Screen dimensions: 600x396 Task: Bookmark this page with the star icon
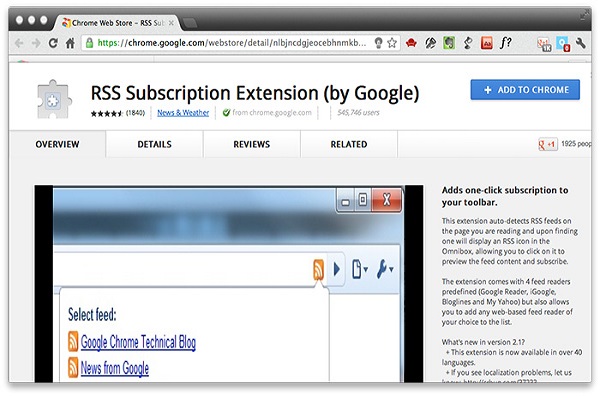tap(392, 43)
